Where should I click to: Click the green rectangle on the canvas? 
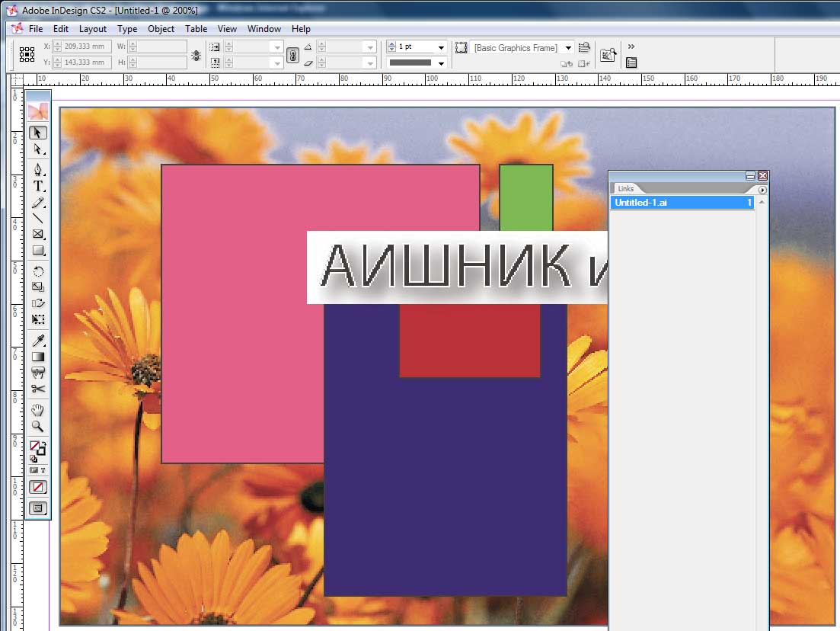526,197
